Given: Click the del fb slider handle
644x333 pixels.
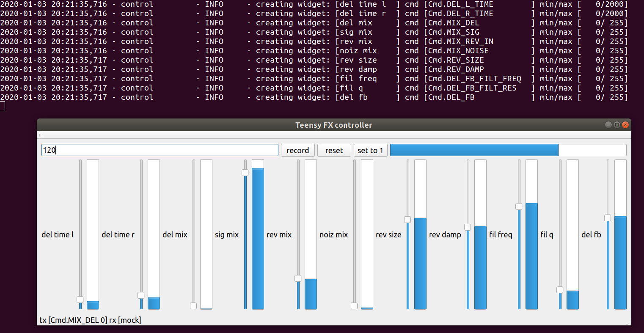Looking at the screenshot, I should (608, 218).
